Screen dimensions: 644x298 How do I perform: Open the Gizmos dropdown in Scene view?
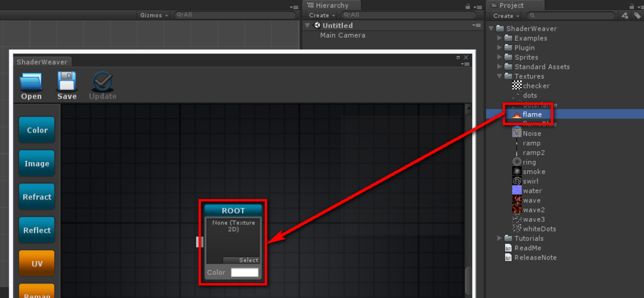[154, 15]
